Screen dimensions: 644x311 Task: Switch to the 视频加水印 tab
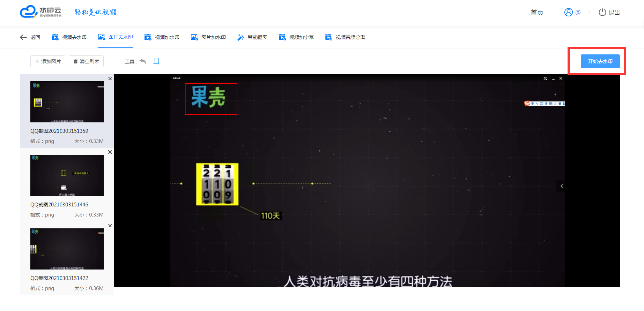(x=162, y=37)
